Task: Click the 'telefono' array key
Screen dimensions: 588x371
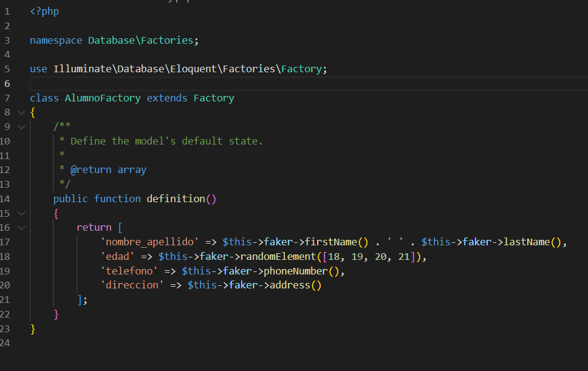Action: [x=129, y=271]
